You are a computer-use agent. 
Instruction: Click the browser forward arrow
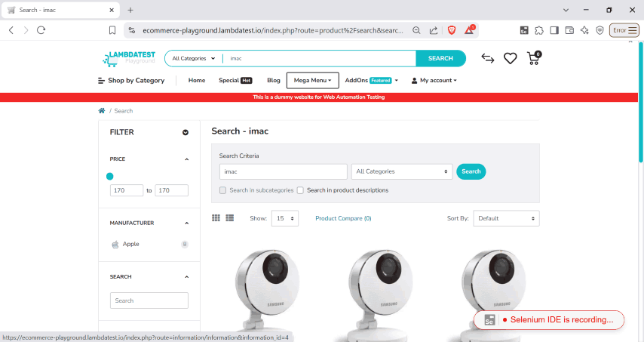click(26, 30)
